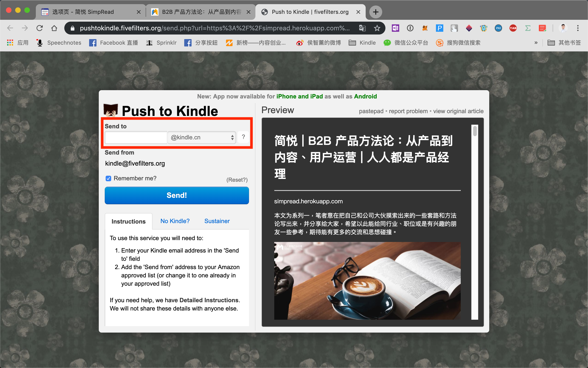This screenshot has width=588, height=368.
Task: Click the browser forward arrow
Action: (x=25, y=28)
